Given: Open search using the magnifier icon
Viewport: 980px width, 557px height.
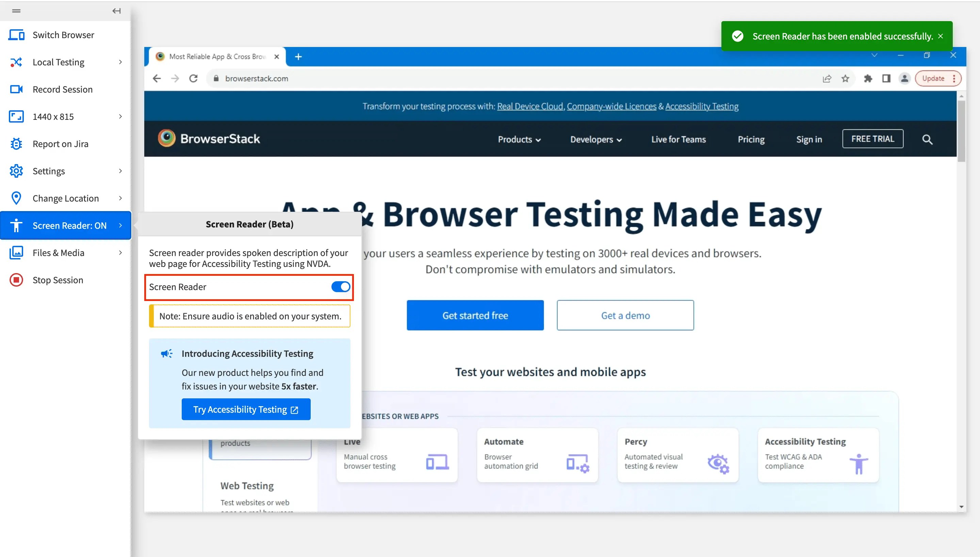Looking at the screenshot, I should [927, 139].
